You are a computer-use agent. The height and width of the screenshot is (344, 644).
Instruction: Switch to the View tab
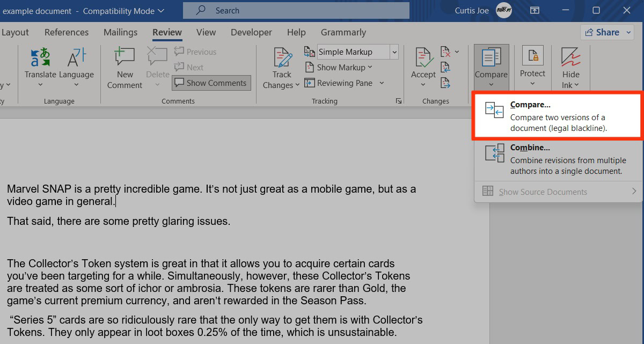[206, 32]
